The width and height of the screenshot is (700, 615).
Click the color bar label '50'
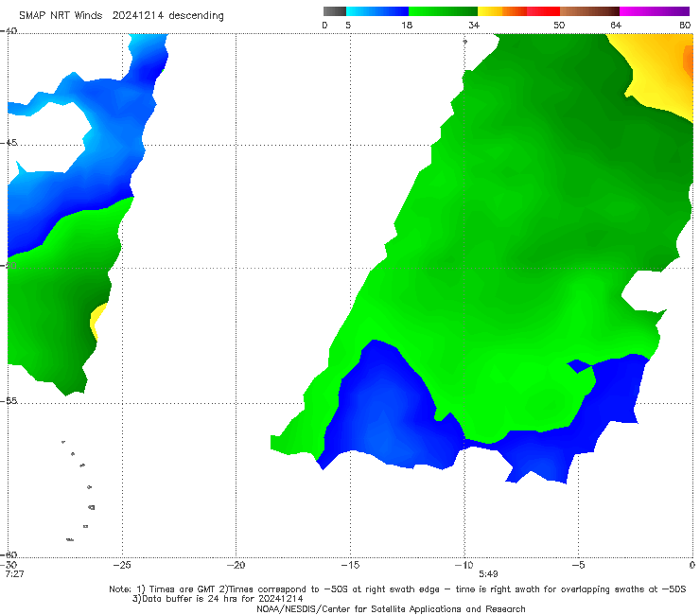[559, 25]
